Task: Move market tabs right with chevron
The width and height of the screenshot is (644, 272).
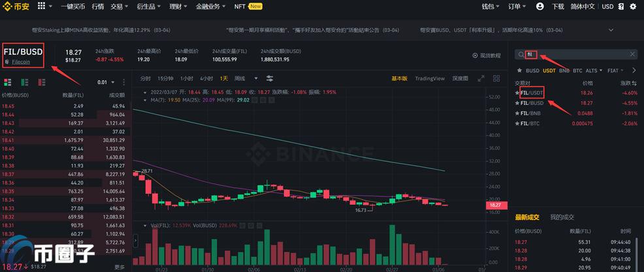Action: 634,70
